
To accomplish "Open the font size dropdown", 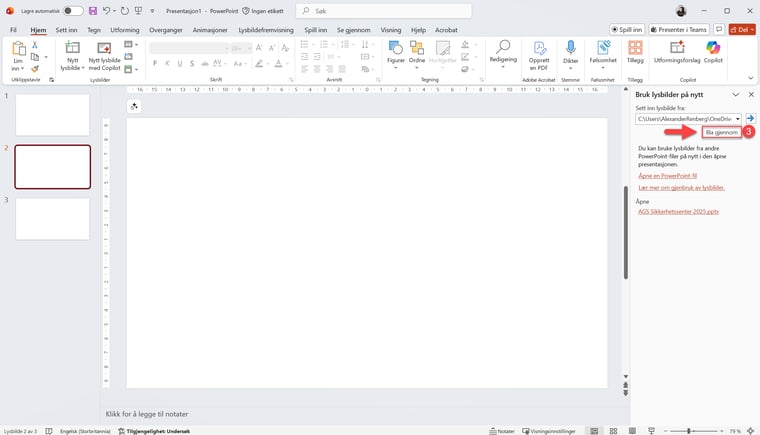I will click(249, 48).
